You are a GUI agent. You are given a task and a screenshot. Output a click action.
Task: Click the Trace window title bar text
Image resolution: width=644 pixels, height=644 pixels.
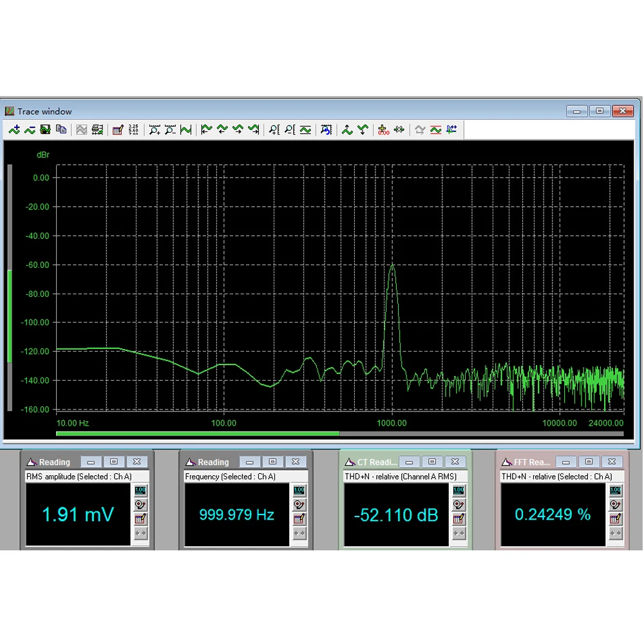coord(44,111)
